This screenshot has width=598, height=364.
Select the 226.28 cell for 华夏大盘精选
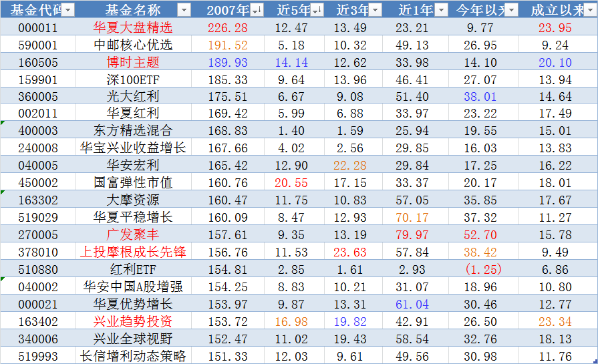click(228, 28)
